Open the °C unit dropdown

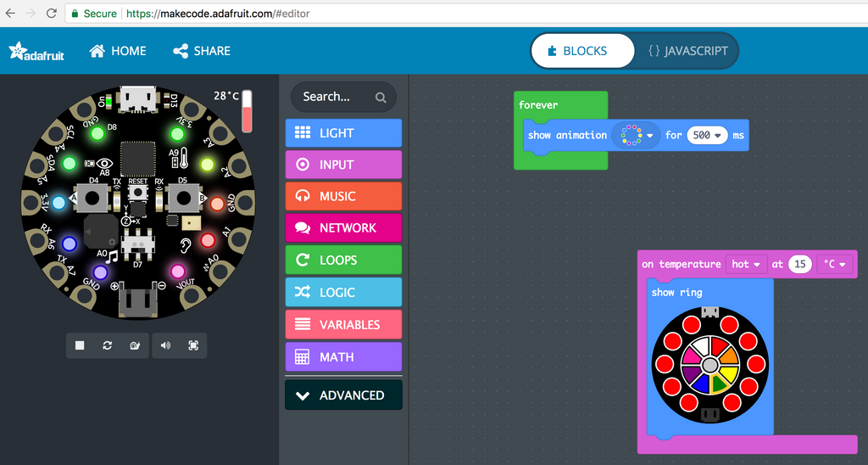[x=835, y=264]
